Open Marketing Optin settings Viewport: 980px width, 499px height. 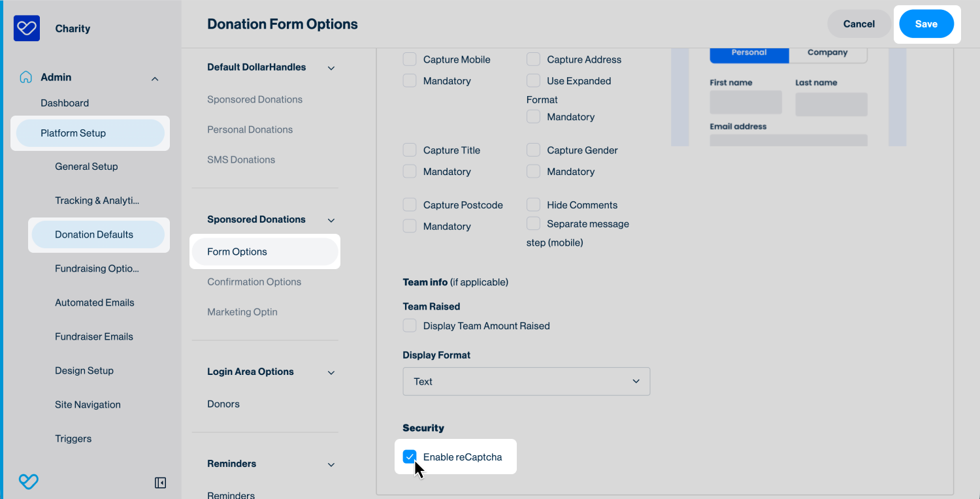(x=242, y=312)
